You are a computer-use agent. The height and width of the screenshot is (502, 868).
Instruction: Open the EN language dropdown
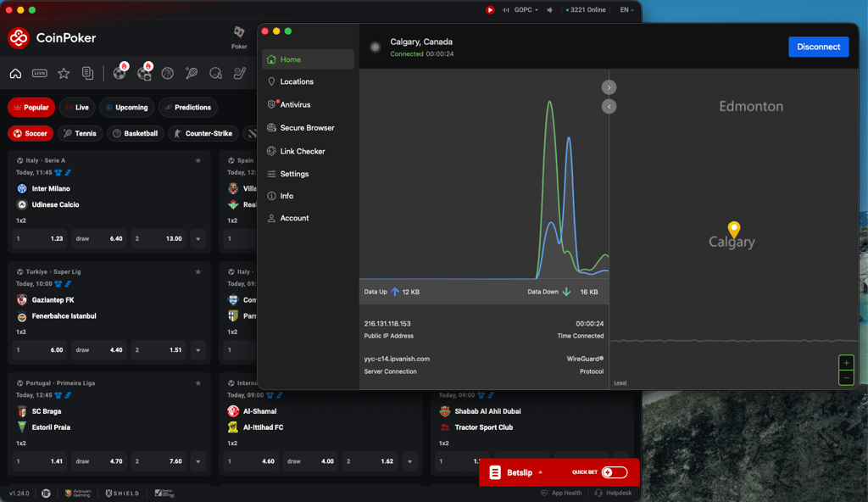(x=626, y=9)
